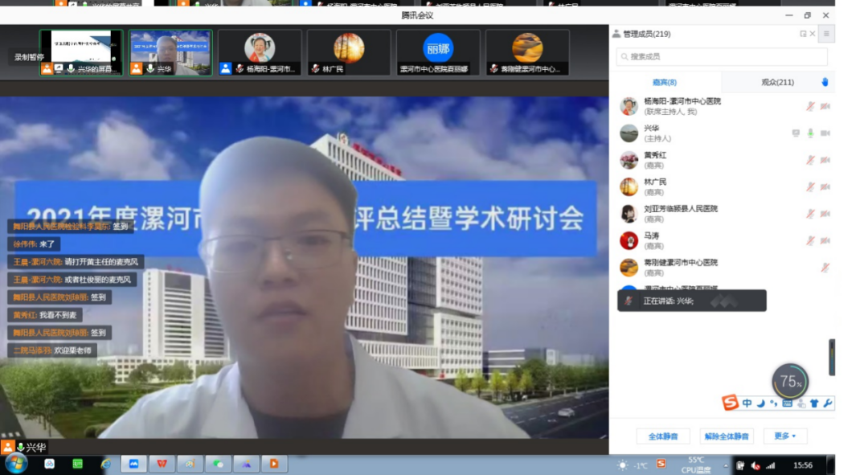This screenshot has width=868, height=475.
Task: Unmute 蒋刚健's microphone in member list
Action: coord(825,268)
